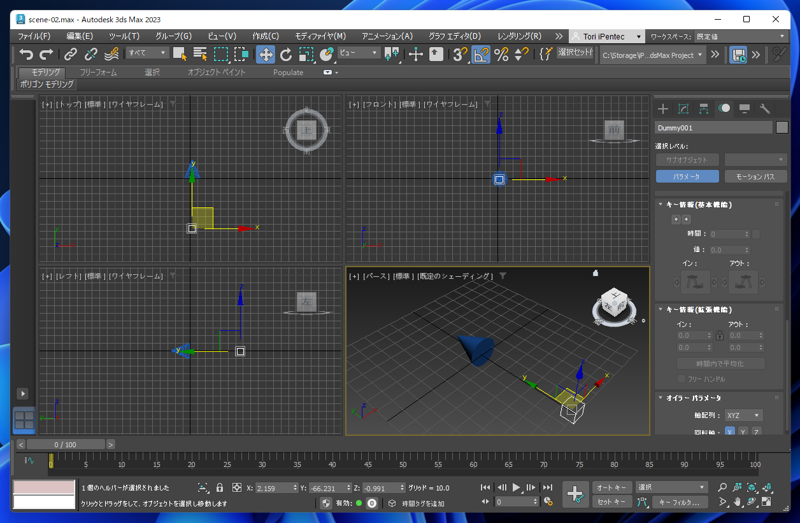The height and width of the screenshot is (523, 800).
Task: Open the モディファイヤ(M) menu
Action: [x=320, y=36]
